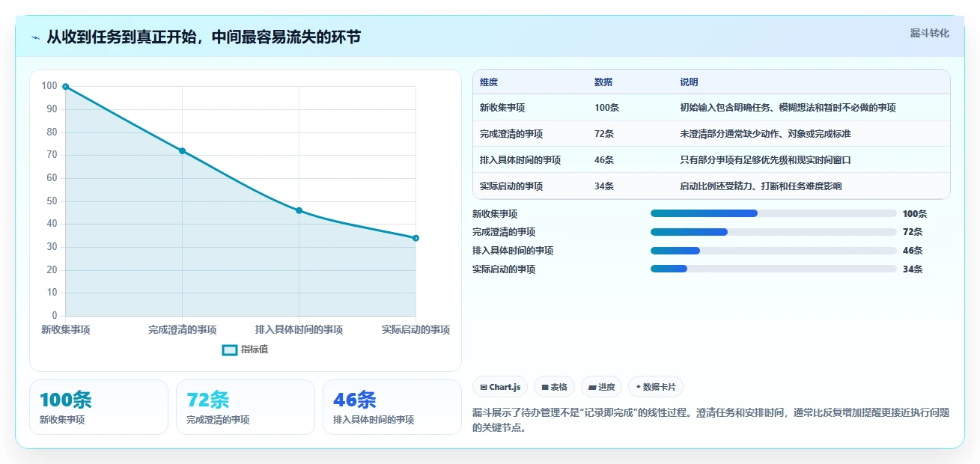Click the x-axis label 排入具体时间的事项
Screen dimensions: 980x464
299,330
